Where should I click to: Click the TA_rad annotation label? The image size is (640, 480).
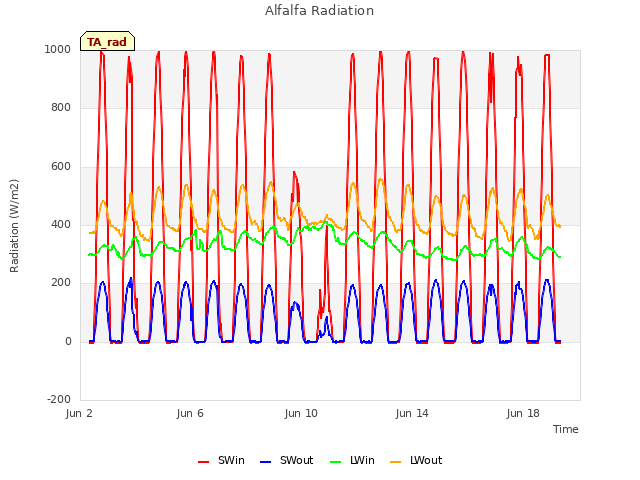[107, 42]
